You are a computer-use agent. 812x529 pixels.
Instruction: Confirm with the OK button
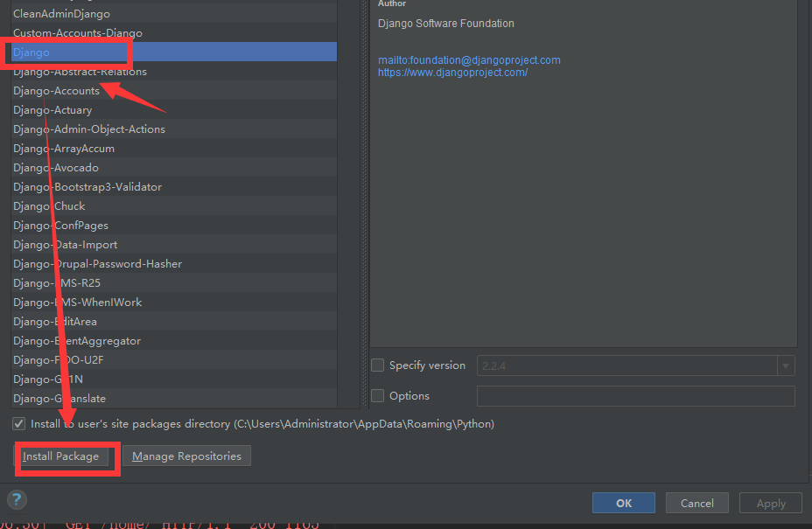(624, 503)
